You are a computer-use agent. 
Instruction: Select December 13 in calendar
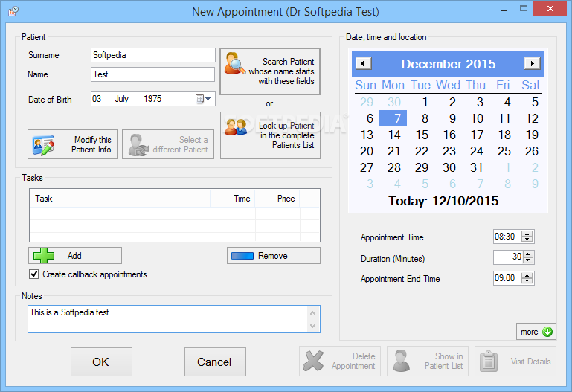(x=367, y=135)
